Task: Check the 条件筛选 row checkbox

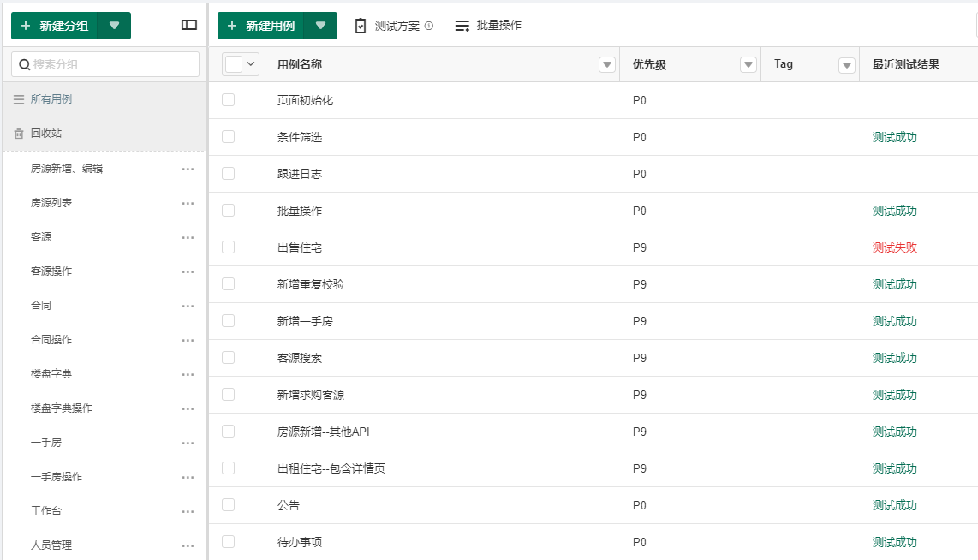Action: (229, 136)
